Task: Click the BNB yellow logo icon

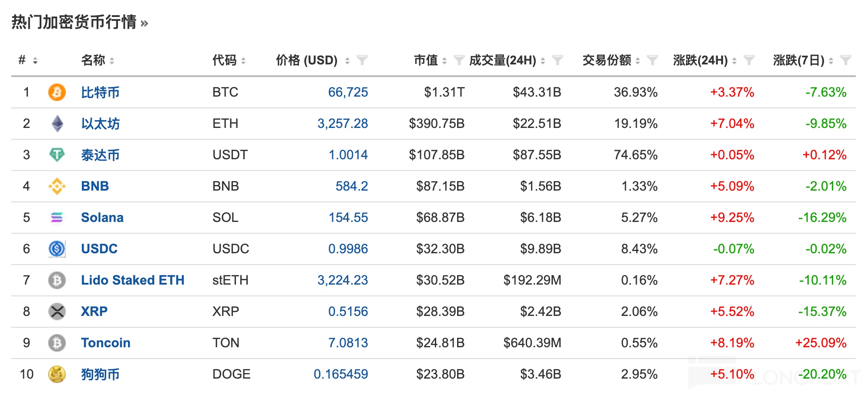Action: click(x=57, y=186)
